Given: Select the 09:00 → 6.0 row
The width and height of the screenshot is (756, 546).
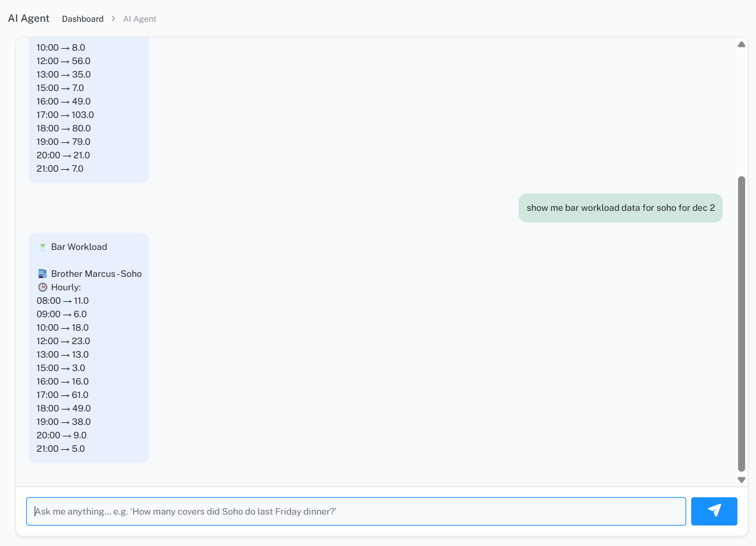Looking at the screenshot, I should tap(62, 314).
